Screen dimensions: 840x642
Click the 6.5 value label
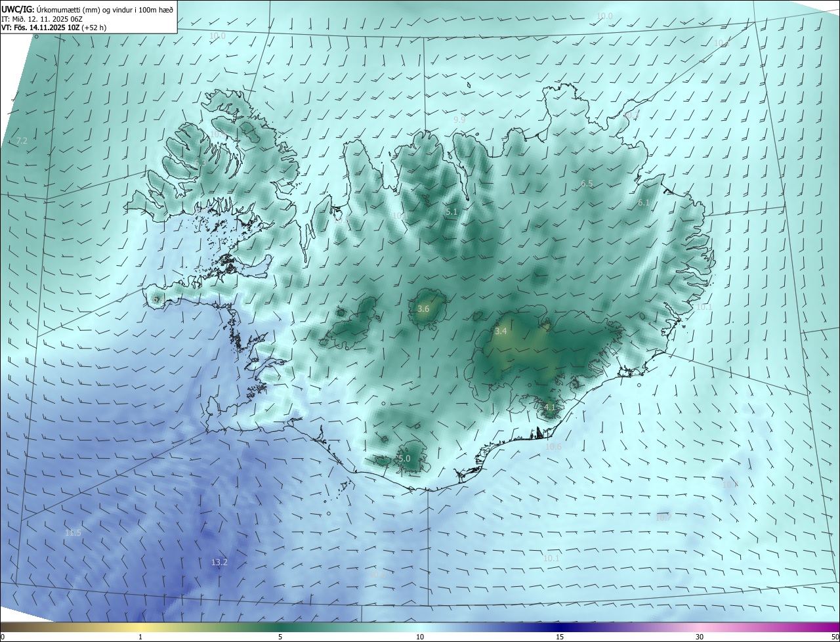point(587,184)
